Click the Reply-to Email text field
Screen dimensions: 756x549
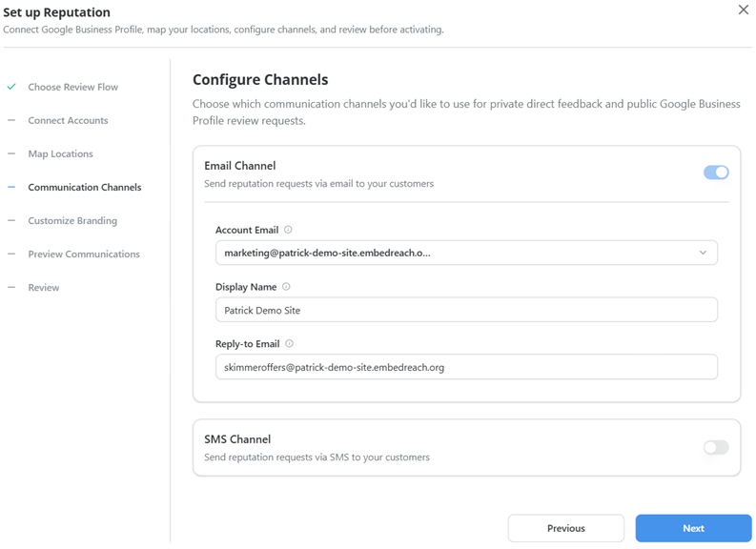(466, 367)
